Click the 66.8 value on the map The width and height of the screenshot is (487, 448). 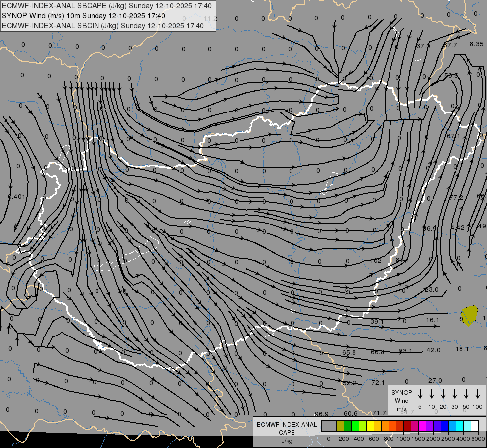[x=378, y=352]
